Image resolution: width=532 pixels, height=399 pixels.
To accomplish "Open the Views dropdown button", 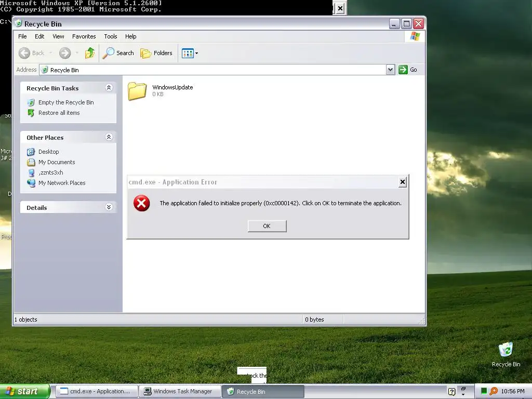I will tap(190, 53).
